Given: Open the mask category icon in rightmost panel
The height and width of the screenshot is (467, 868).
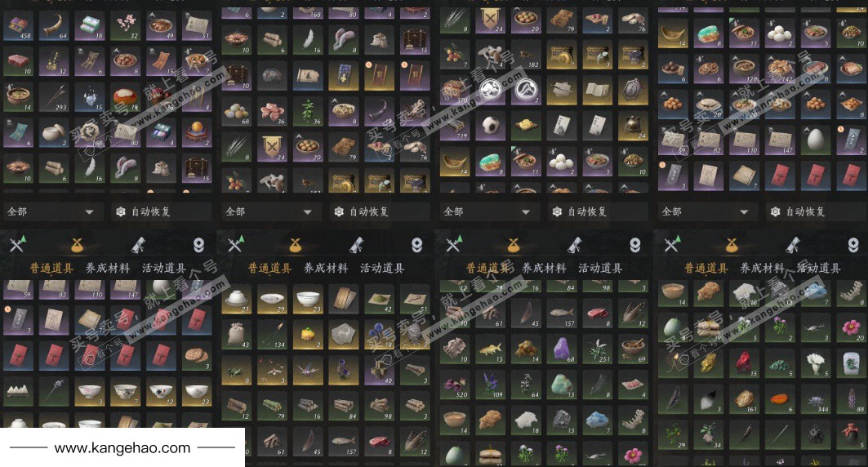Looking at the screenshot, I should [x=853, y=245].
